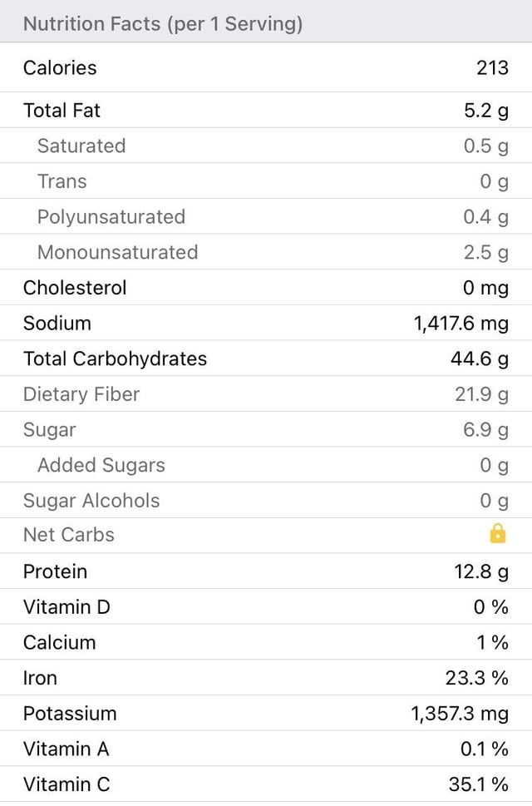Select the Iron 23.3 % row

coord(266,678)
